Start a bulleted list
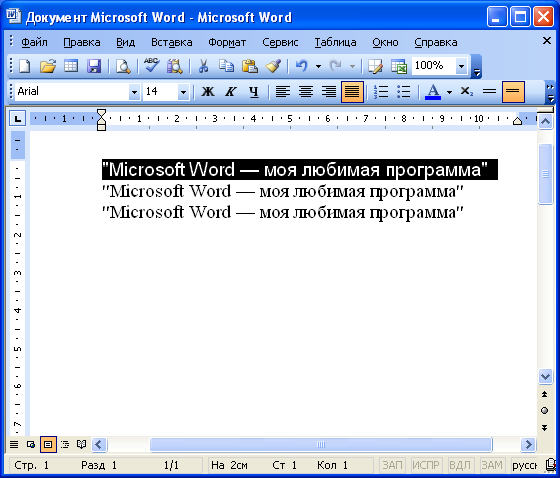560x478 pixels. [x=404, y=92]
